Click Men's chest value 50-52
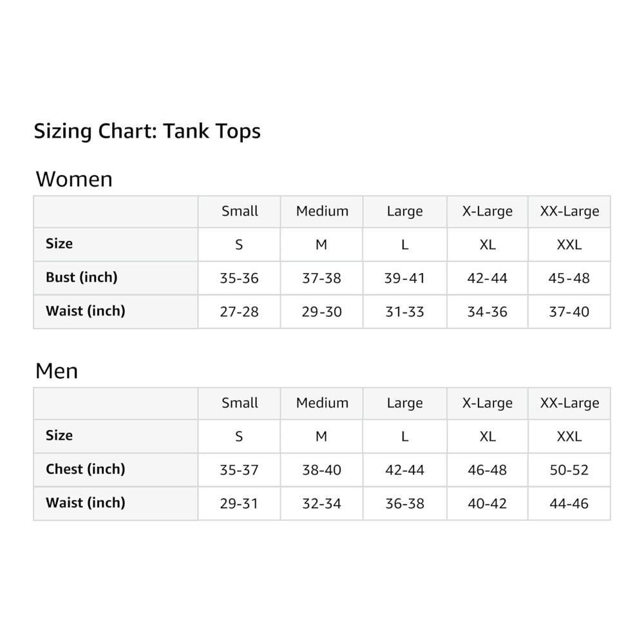Image resolution: width=644 pixels, height=644 pixels. point(569,470)
